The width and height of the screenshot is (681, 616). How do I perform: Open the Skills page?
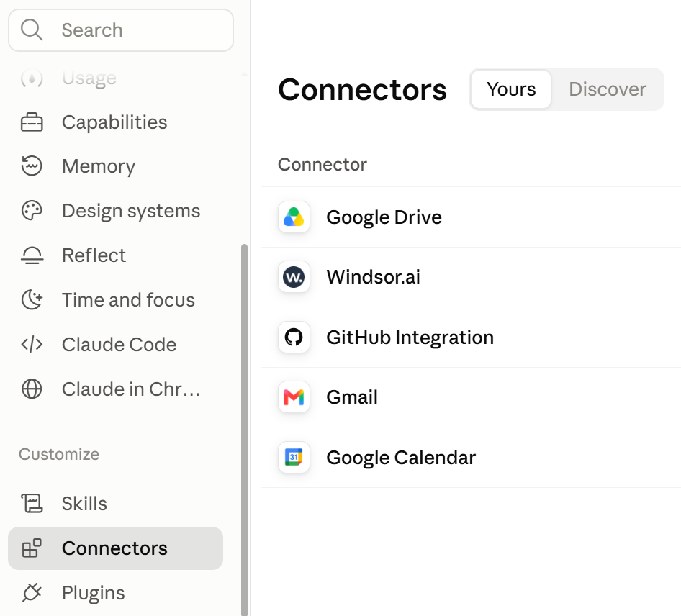coord(115,504)
